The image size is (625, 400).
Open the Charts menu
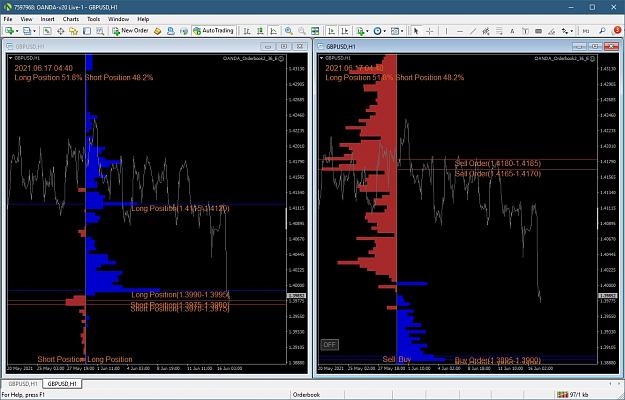pyautogui.click(x=71, y=19)
